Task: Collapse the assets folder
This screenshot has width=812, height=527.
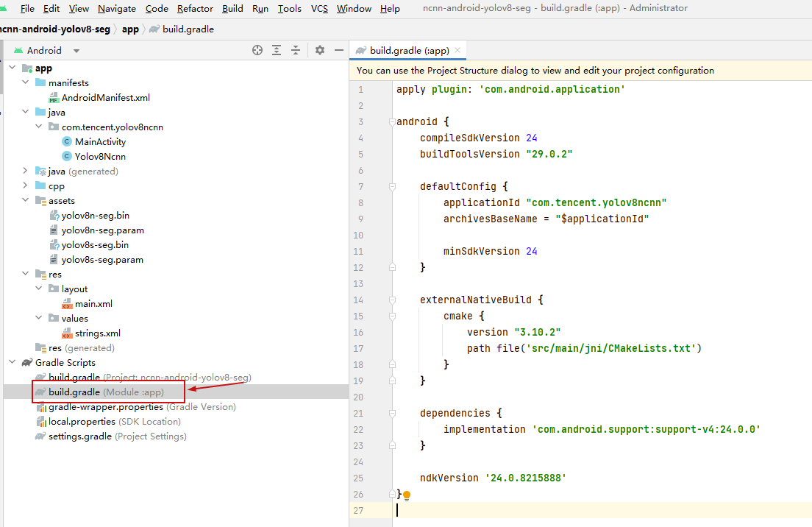Action: coord(25,200)
